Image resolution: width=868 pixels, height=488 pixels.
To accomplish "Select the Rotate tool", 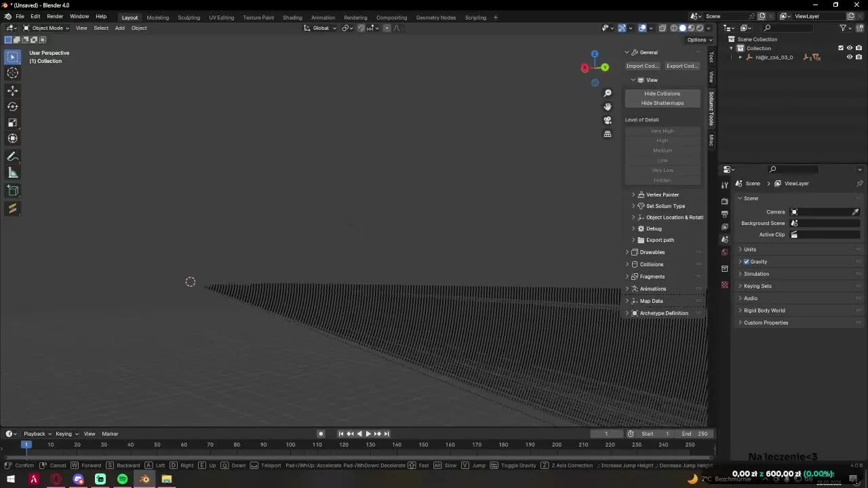I will point(12,106).
